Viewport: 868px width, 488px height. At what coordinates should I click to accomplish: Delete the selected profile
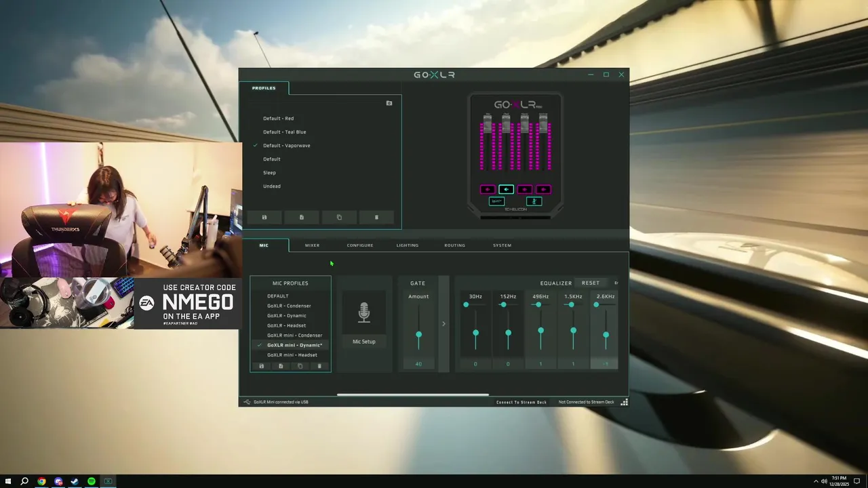pos(376,218)
